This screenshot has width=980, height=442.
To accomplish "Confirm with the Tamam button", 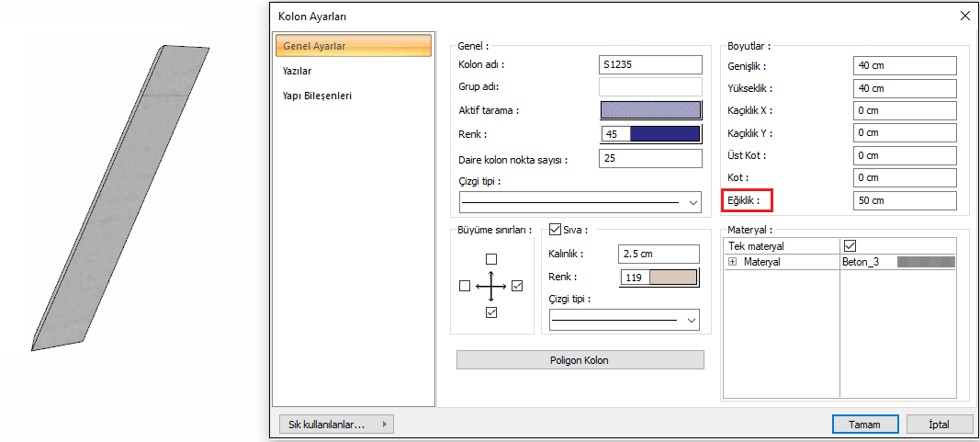I will [x=864, y=425].
